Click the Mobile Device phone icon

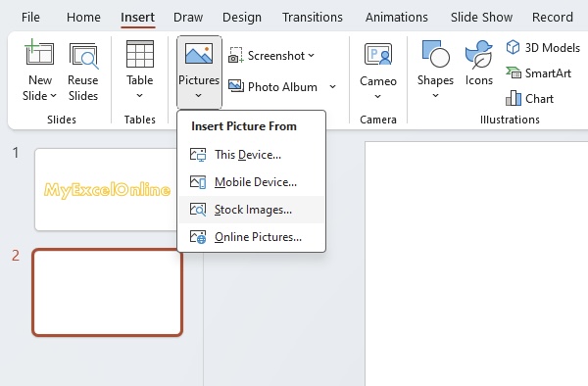(198, 182)
